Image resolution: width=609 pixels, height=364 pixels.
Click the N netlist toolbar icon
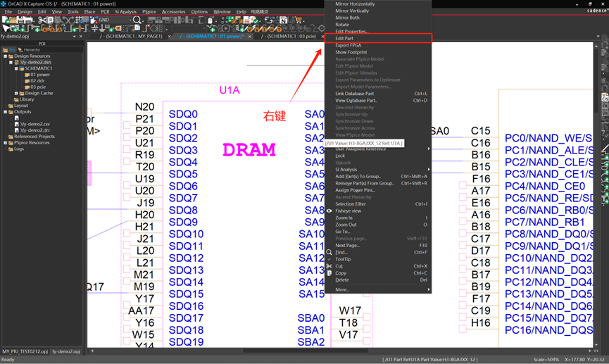pos(284,20)
